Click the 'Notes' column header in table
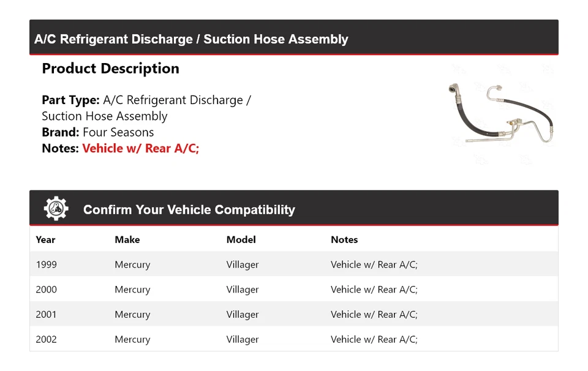The width and height of the screenshot is (588, 371). point(344,239)
